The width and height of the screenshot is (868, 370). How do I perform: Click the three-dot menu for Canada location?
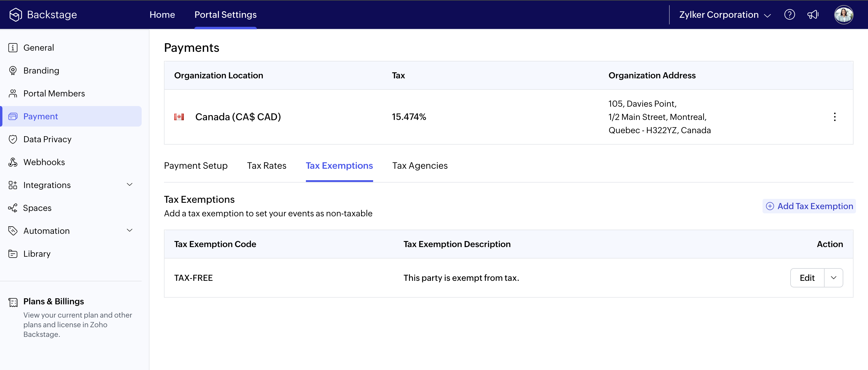(834, 117)
